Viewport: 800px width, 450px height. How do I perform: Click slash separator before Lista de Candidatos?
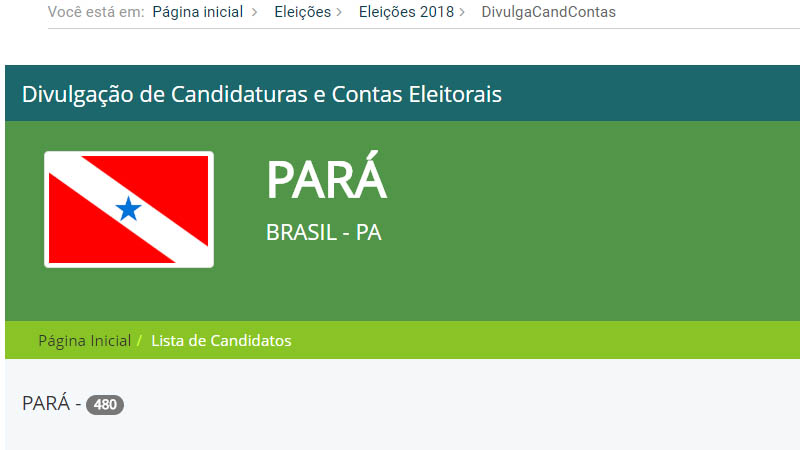140,341
